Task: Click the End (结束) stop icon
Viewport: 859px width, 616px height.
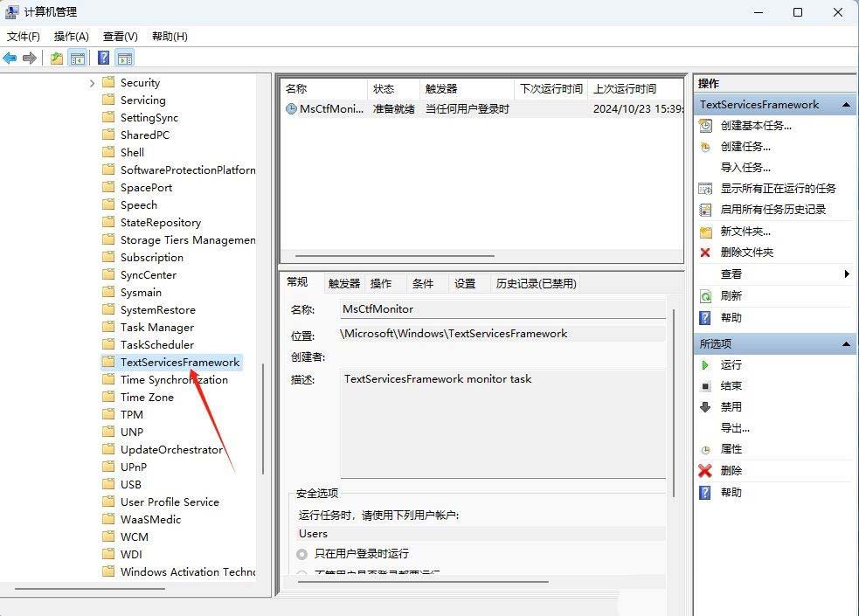Action: pyautogui.click(x=705, y=385)
